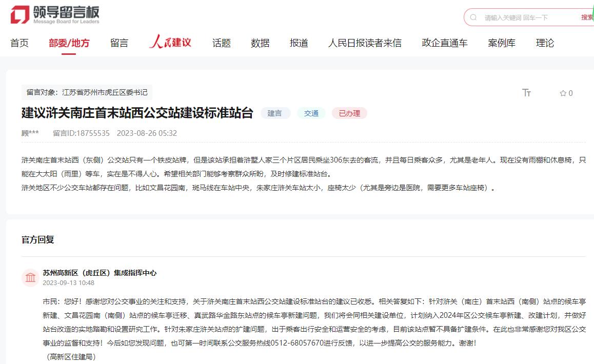Click the institution icon beside 苏州高新区 reply
This screenshot has width=594, height=364.
point(30,277)
